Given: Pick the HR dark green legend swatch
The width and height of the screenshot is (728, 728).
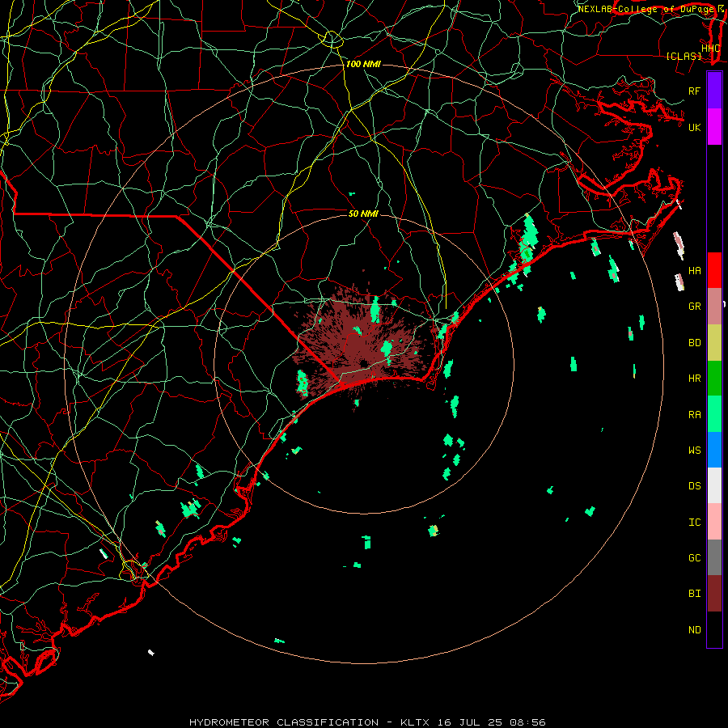Looking at the screenshot, I should point(714,379).
